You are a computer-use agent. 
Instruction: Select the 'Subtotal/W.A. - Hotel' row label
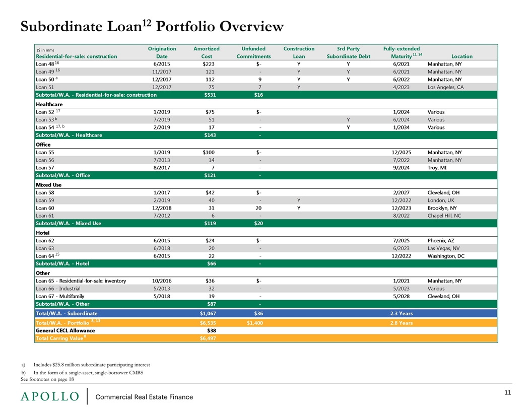(62, 263)
